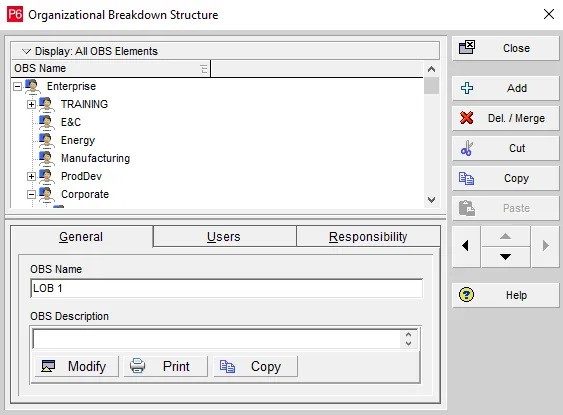
Task: Click the description spinner down arrow
Action: click(x=409, y=344)
